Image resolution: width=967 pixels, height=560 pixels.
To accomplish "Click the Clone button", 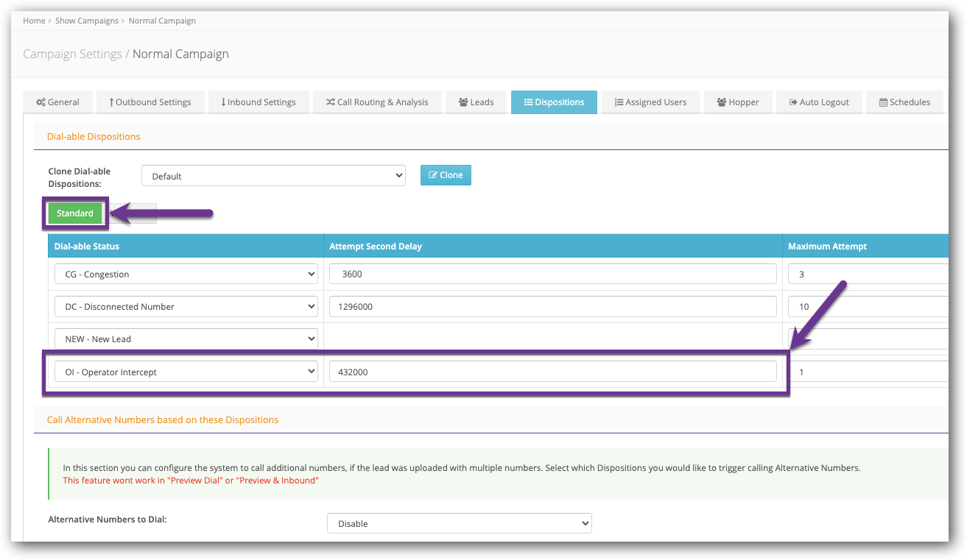I will [x=446, y=175].
